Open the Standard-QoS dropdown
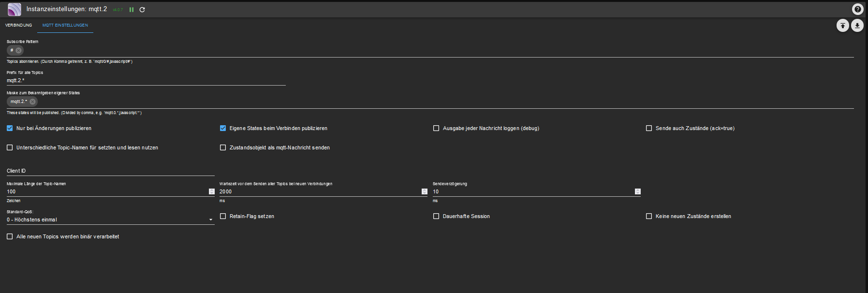 (110, 220)
